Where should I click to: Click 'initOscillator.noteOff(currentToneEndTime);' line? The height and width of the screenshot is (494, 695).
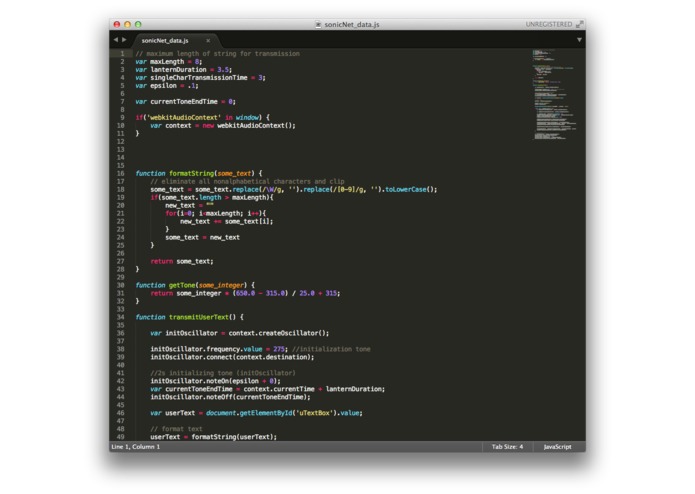[x=230, y=397]
